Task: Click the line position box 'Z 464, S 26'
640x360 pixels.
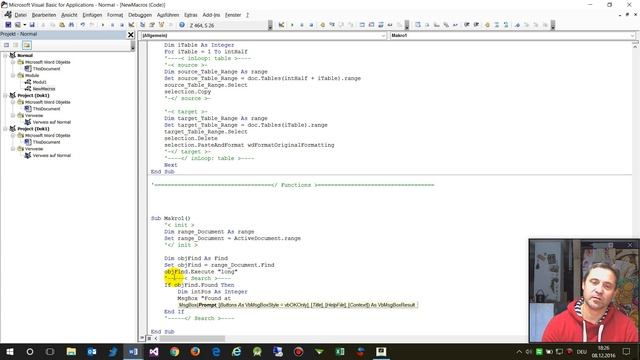Action: (x=229, y=25)
